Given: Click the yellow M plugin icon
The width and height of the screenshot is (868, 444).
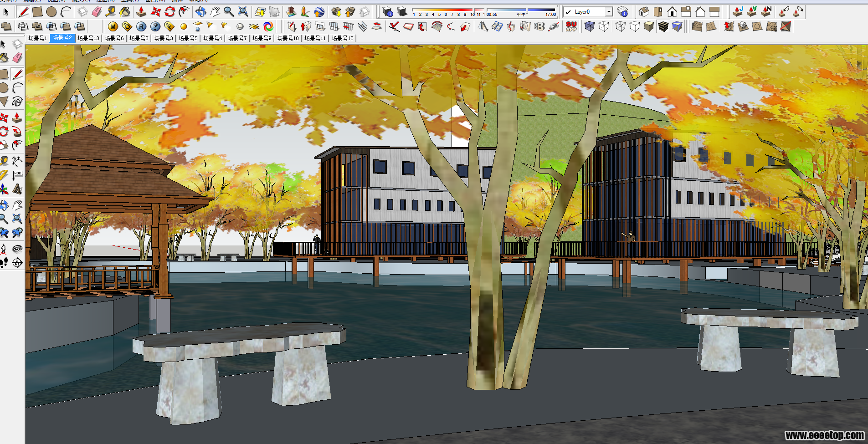Looking at the screenshot, I should [113, 26].
